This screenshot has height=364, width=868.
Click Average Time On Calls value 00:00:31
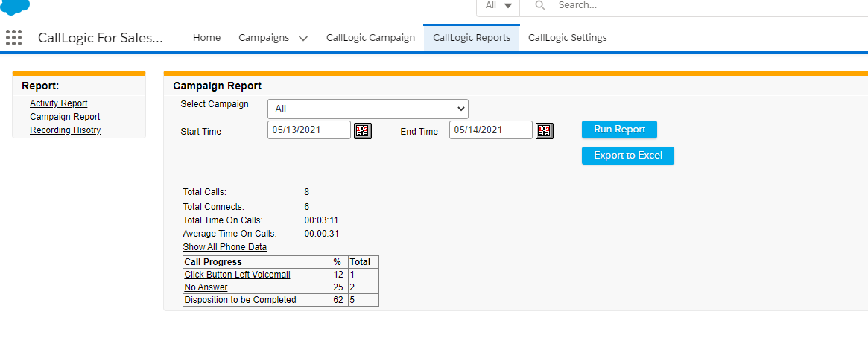point(321,234)
